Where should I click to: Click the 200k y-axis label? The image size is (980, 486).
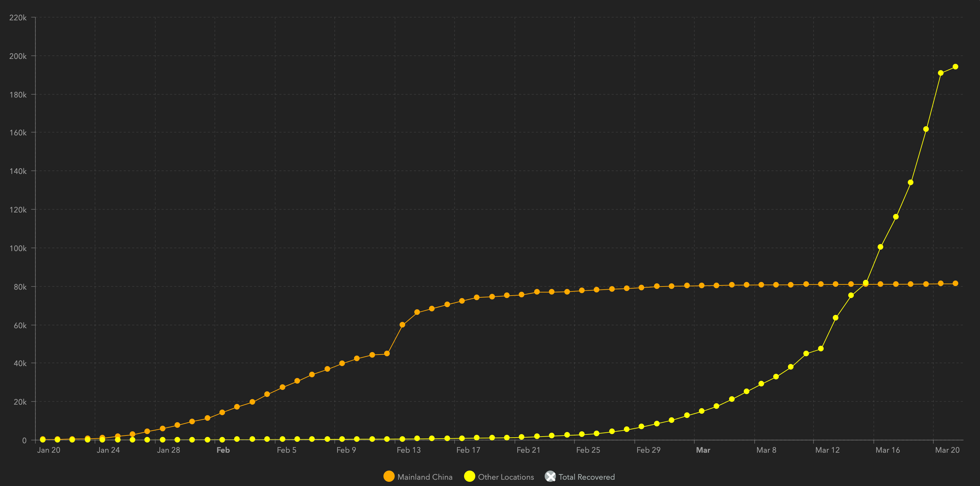click(18, 56)
